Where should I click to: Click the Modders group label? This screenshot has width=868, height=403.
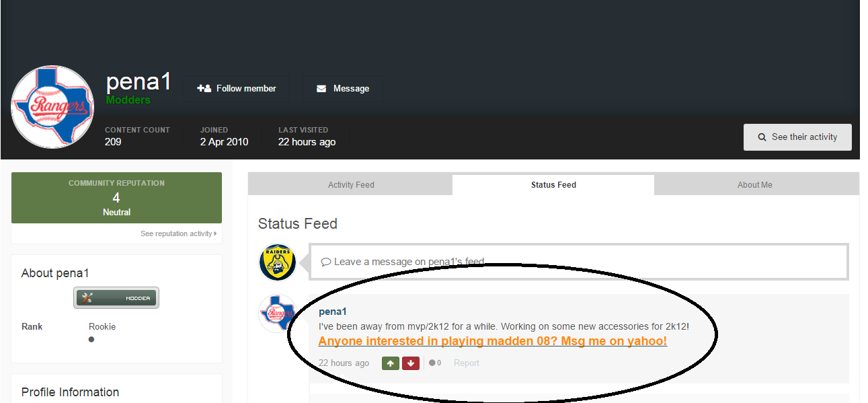[x=128, y=100]
